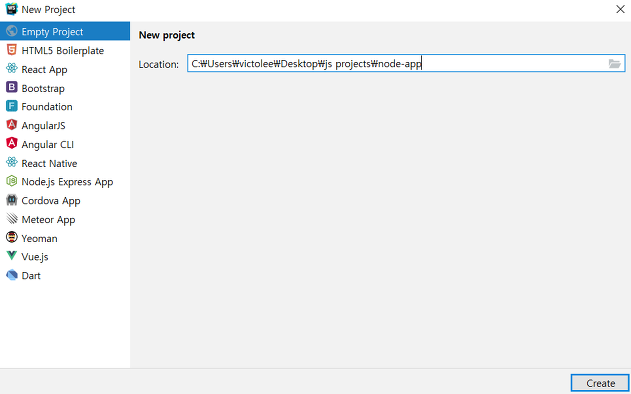Choose React Native template label

tap(49, 163)
